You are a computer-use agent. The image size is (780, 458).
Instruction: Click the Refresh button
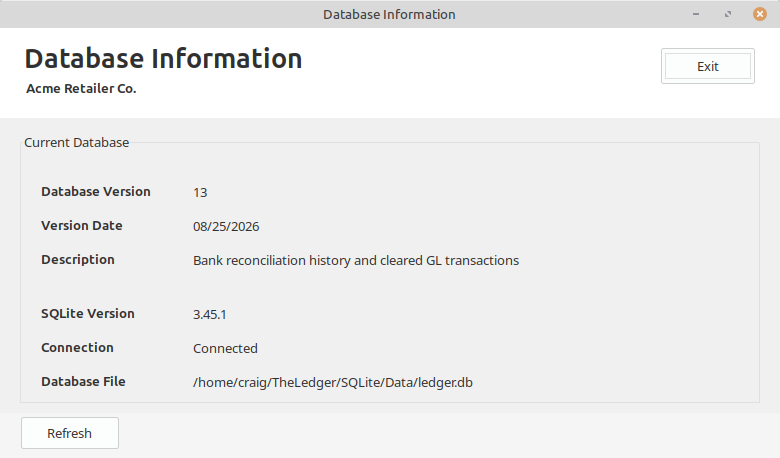click(70, 433)
